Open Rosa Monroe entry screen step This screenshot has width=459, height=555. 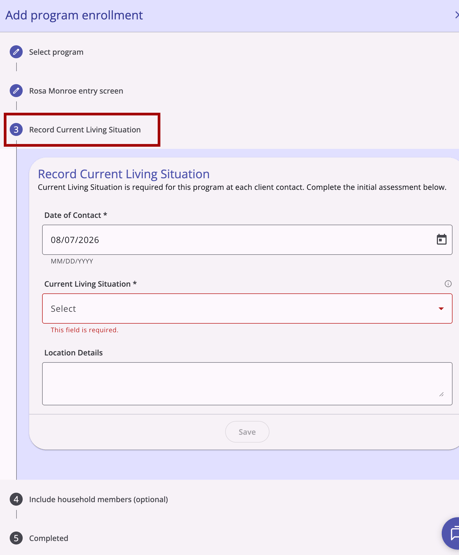pyautogui.click(x=76, y=91)
